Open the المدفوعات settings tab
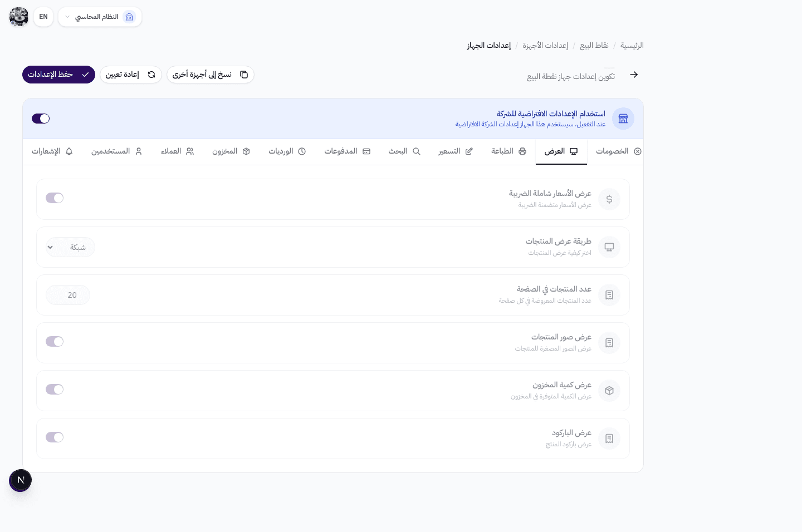Screen dimensions: 802x532 tap(347, 151)
